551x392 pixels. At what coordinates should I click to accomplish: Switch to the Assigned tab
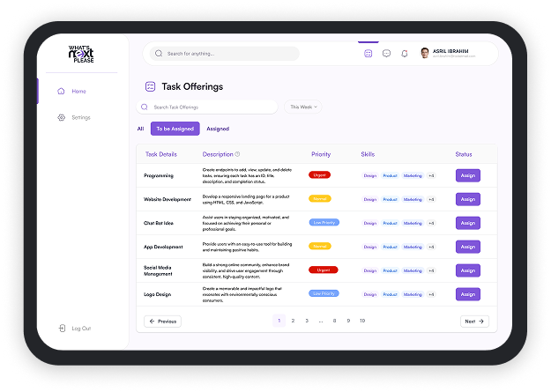point(218,129)
